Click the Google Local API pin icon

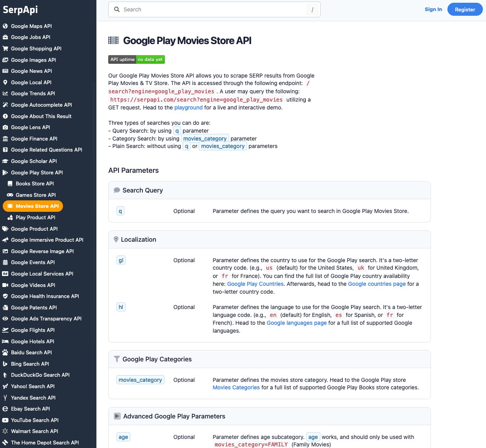pyautogui.click(x=5, y=83)
